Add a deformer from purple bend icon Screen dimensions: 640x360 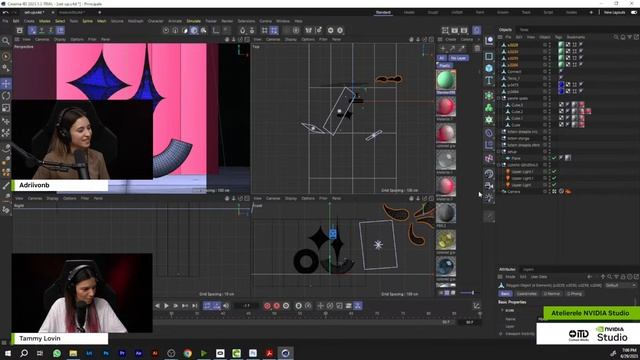(x=489, y=133)
